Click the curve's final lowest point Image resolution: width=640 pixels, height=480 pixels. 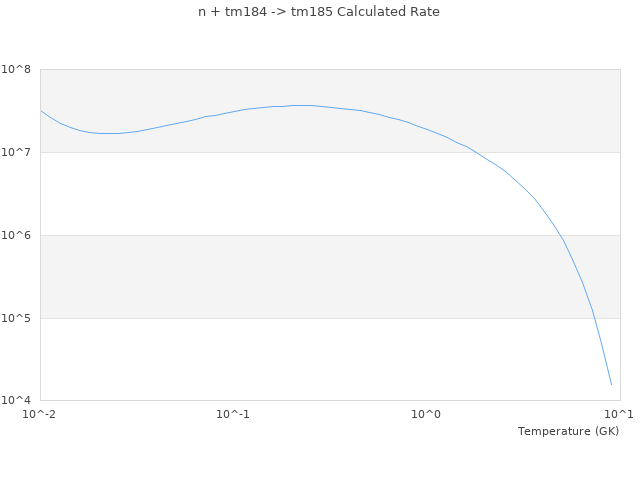611,385
